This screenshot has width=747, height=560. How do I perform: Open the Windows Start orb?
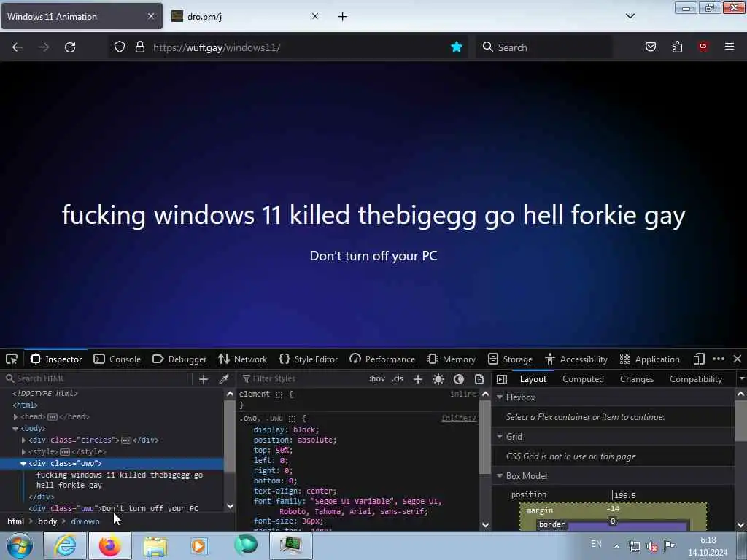20,545
